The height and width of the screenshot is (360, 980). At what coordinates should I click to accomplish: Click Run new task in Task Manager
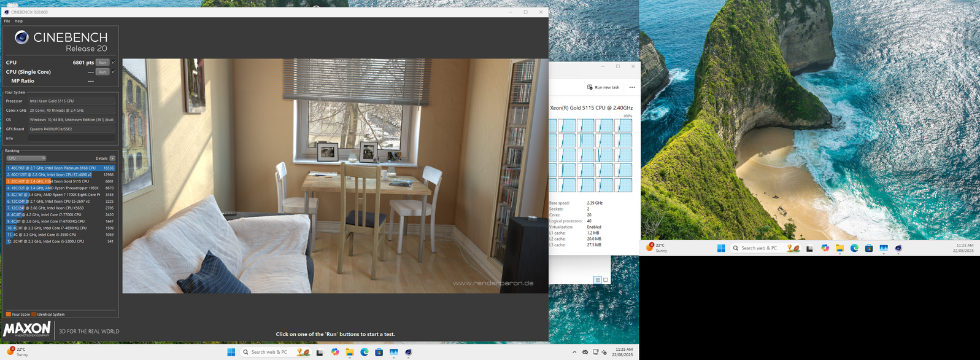[x=603, y=87]
